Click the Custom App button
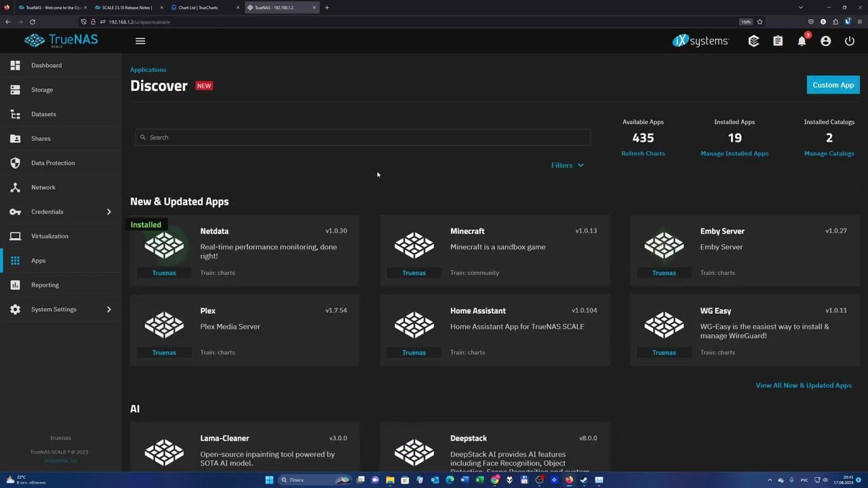 click(x=833, y=85)
